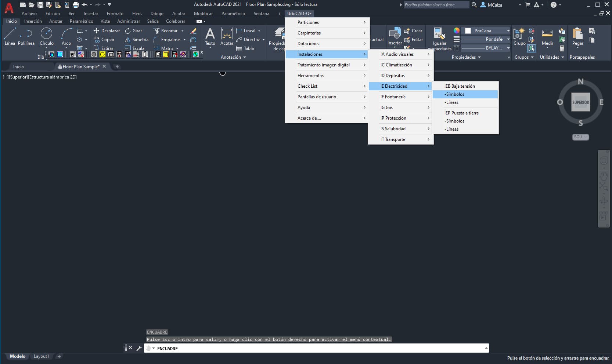The image size is (612, 364).
Task: Toggle group selection on/off button
Action: pos(532,48)
